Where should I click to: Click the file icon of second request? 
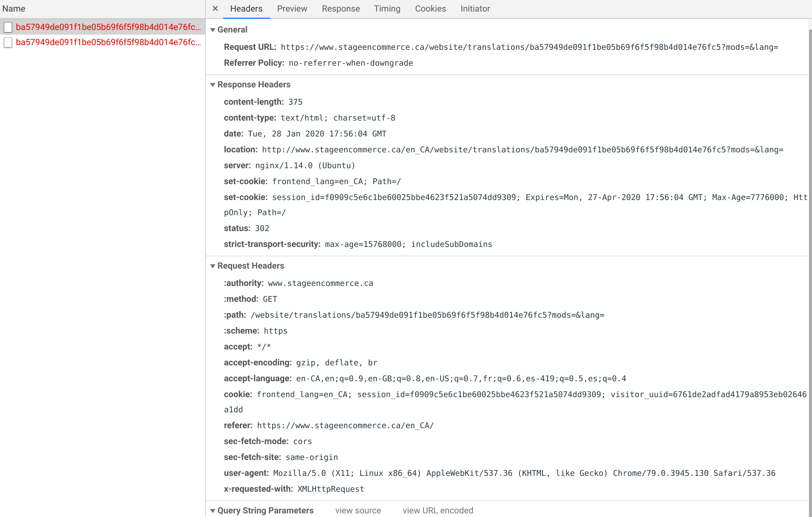8,42
